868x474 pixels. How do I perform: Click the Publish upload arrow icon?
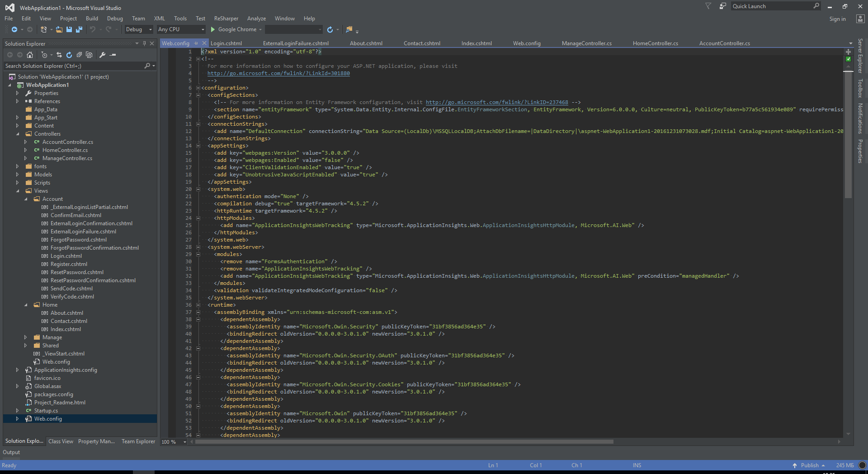click(x=794, y=465)
